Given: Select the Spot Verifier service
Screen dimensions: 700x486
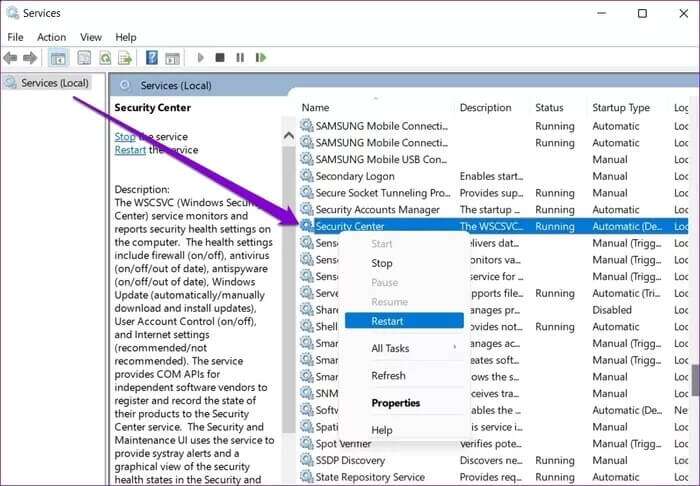Looking at the screenshot, I should (x=343, y=444).
